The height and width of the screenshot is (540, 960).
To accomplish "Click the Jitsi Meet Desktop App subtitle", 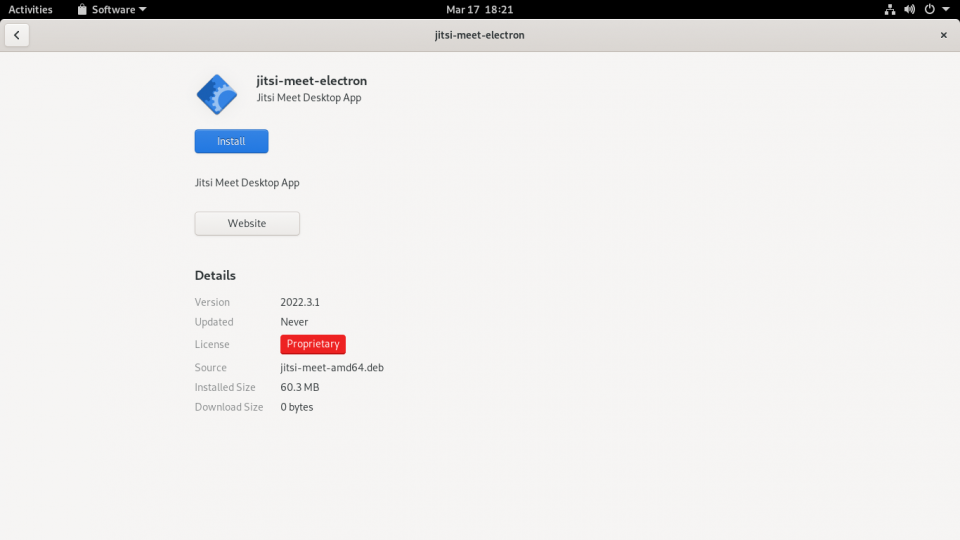I will pos(309,97).
